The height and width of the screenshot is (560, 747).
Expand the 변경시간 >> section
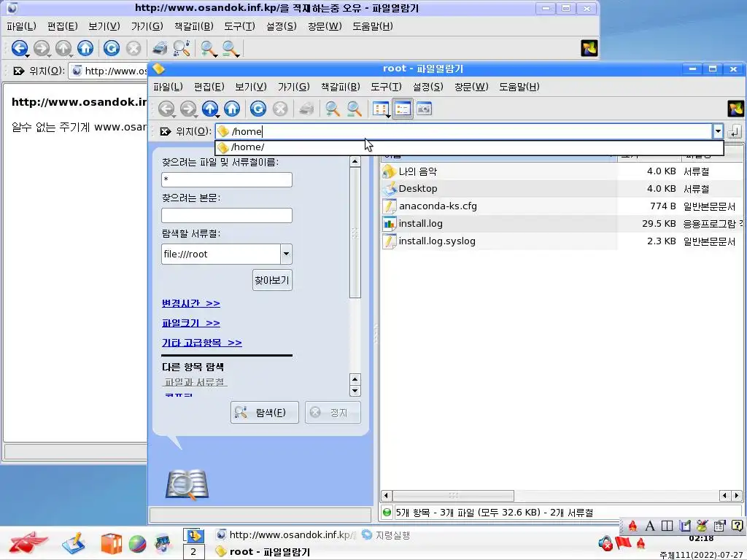190,303
